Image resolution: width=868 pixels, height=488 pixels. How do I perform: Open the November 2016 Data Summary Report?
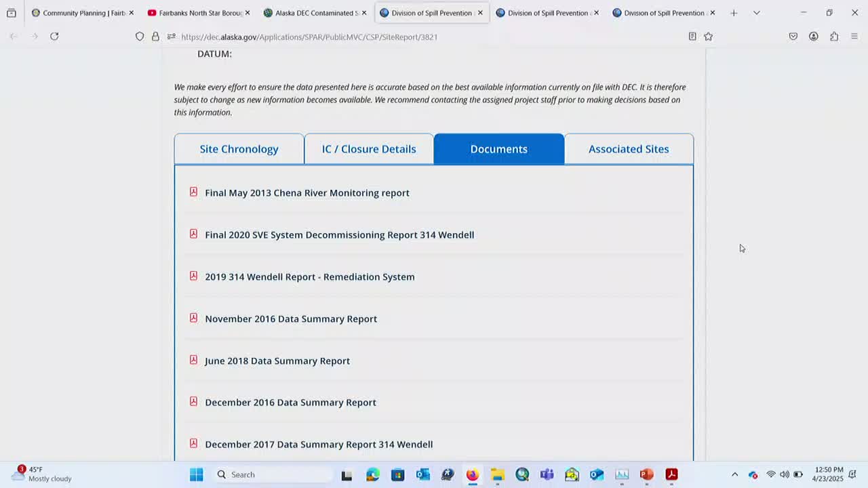pyautogui.click(x=290, y=319)
